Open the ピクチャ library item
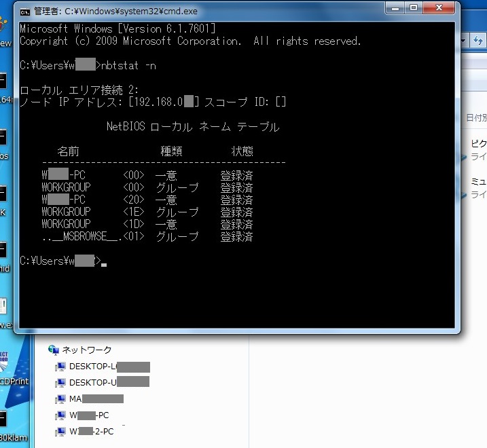 pos(478,144)
